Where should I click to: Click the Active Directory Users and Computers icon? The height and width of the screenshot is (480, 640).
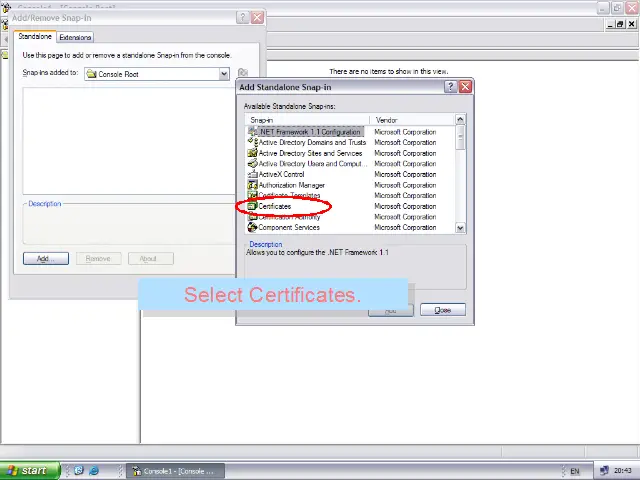click(252, 164)
